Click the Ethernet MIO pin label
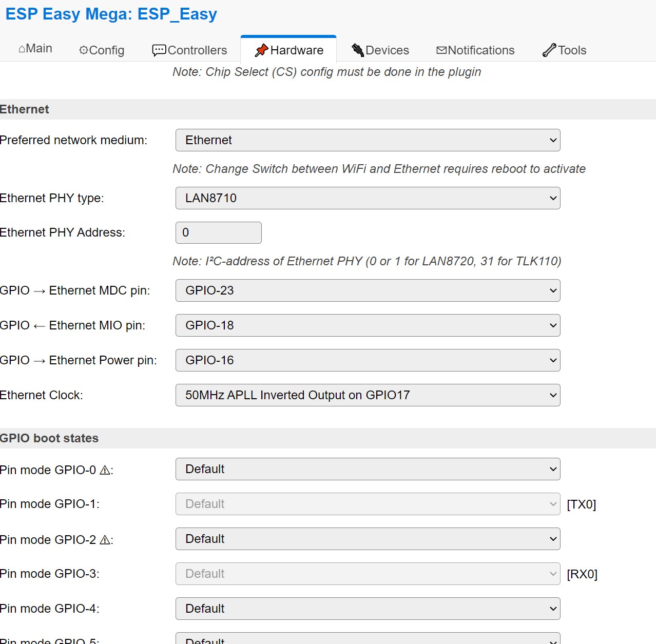The width and height of the screenshot is (656, 644). (73, 325)
